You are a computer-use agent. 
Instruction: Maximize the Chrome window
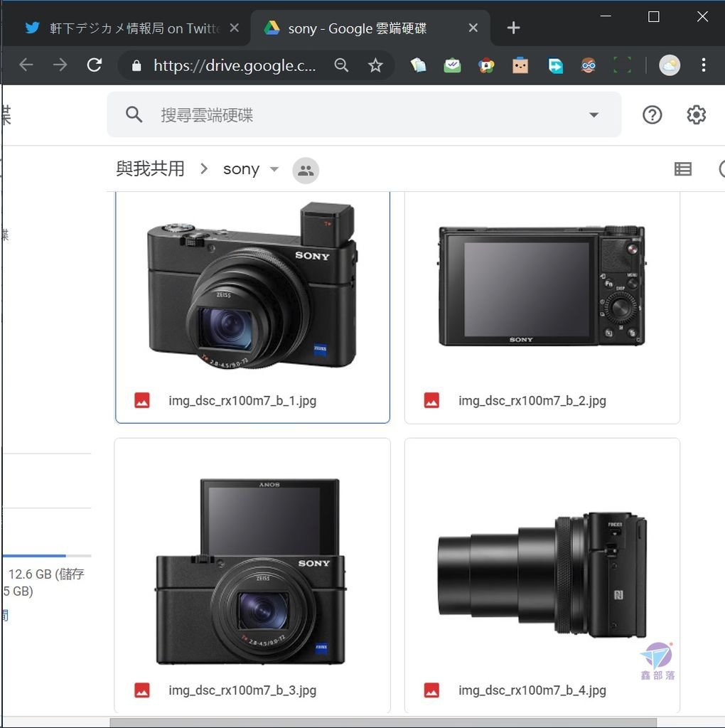[x=653, y=17]
